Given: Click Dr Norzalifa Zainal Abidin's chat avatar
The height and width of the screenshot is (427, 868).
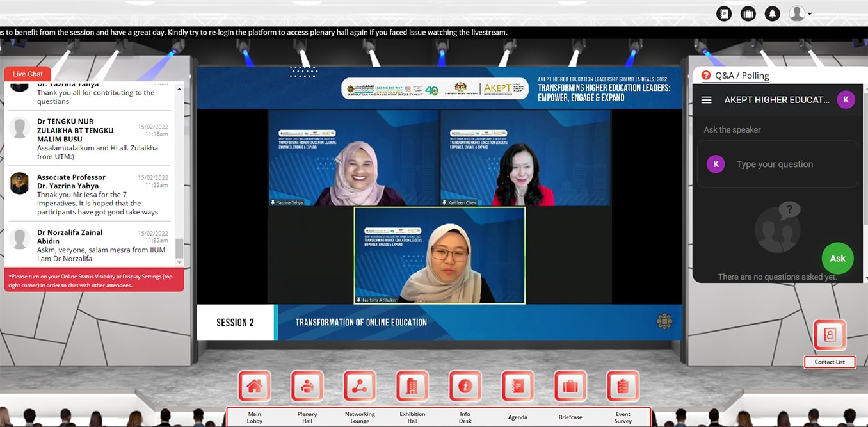Looking at the screenshot, I should pyautogui.click(x=20, y=238).
